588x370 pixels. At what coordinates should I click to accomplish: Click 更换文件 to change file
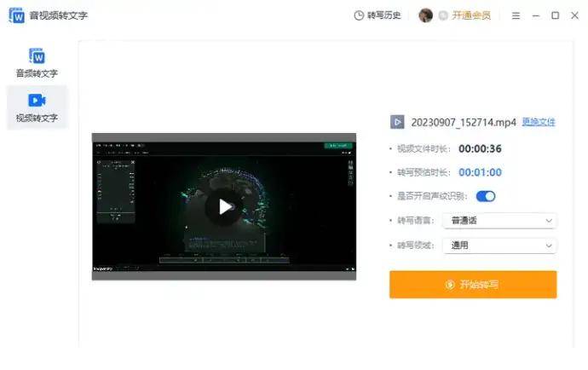[x=539, y=122]
